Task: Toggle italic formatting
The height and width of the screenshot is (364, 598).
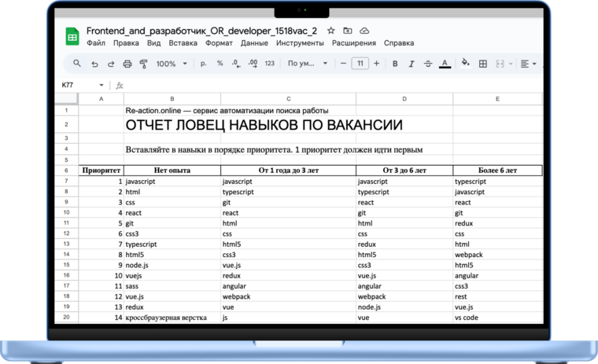Action: (x=412, y=64)
